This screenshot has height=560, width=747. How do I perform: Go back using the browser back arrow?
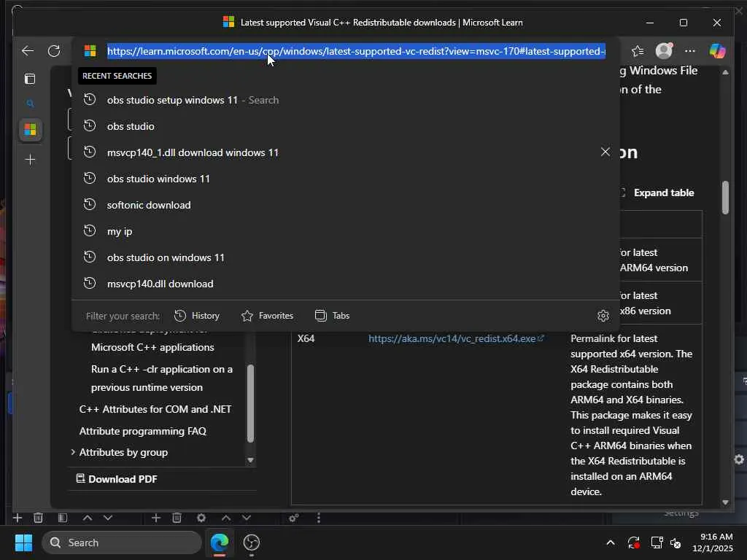click(x=28, y=50)
